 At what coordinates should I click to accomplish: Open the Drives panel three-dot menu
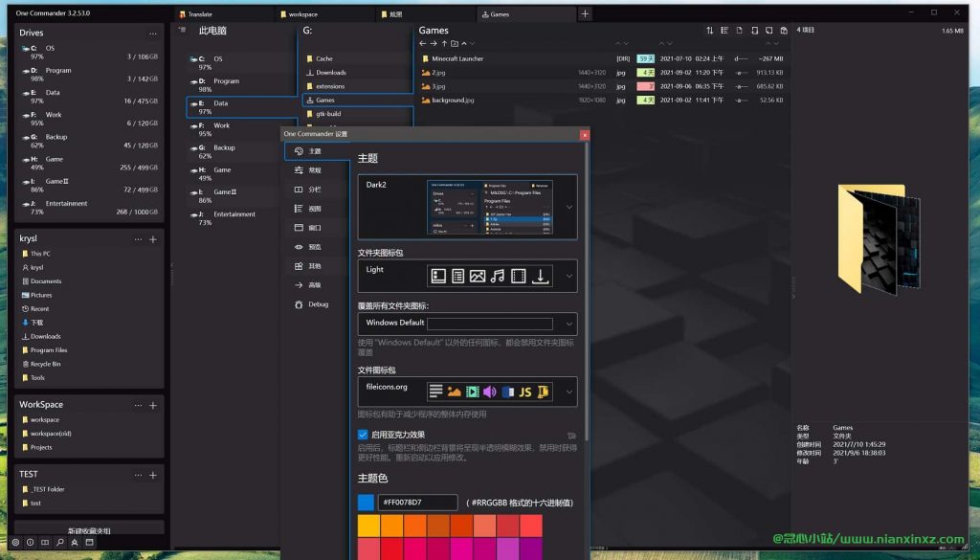coord(153,34)
